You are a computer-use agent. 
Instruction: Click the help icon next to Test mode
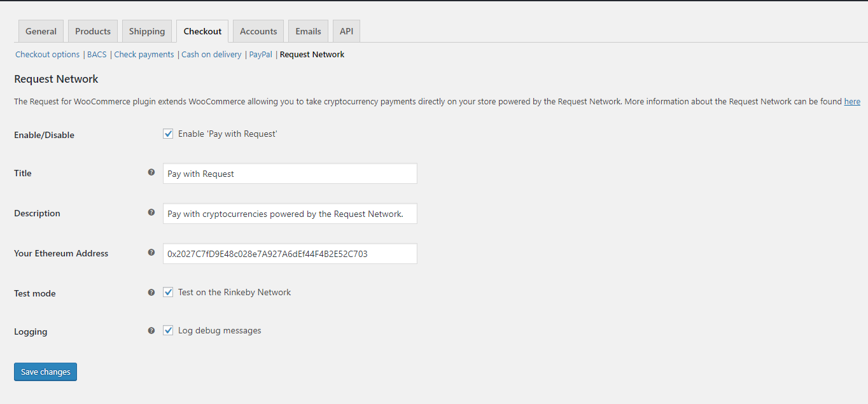point(151,293)
